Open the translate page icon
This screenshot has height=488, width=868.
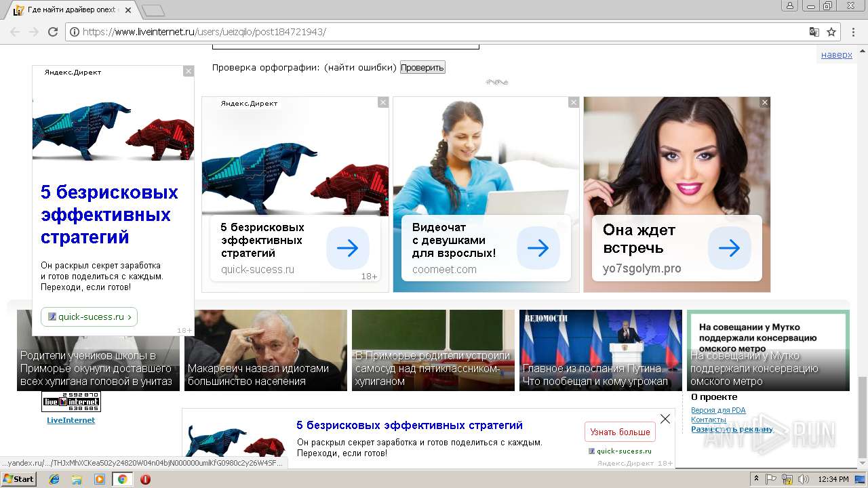[x=814, y=32]
